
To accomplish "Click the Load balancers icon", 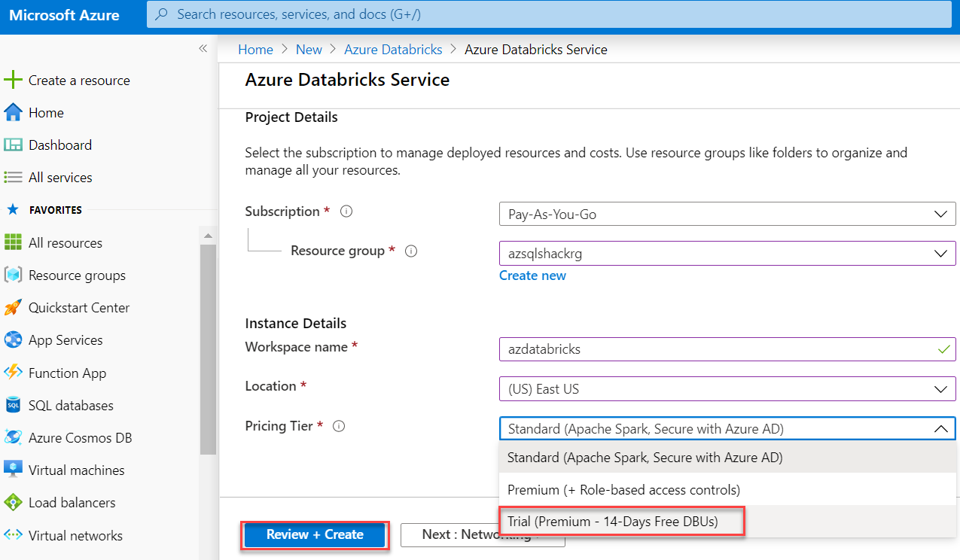I will pyautogui.click(x=13, y=502).
